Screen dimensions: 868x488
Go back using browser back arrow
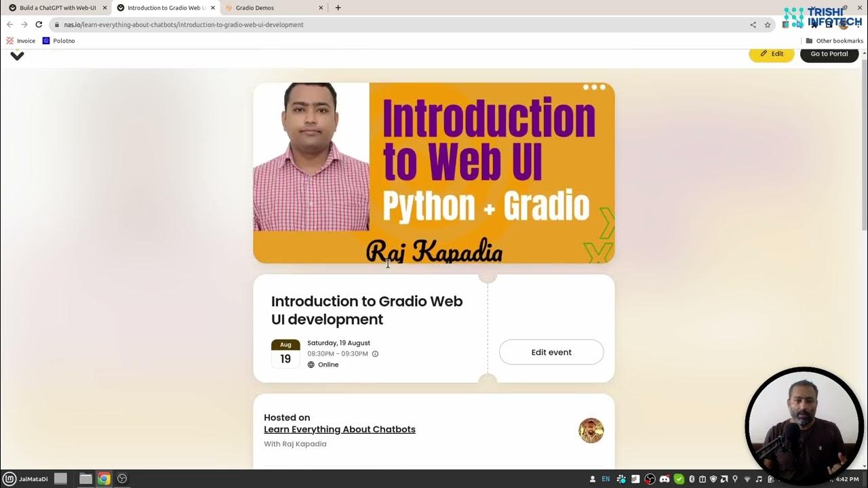click(9, 24)
